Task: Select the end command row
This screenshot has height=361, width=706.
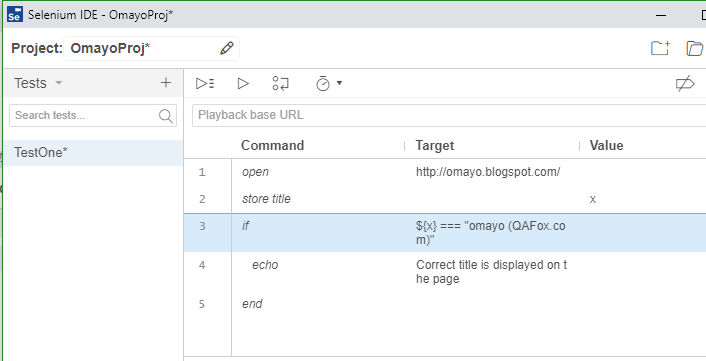Action: click(x=445, y=304)
